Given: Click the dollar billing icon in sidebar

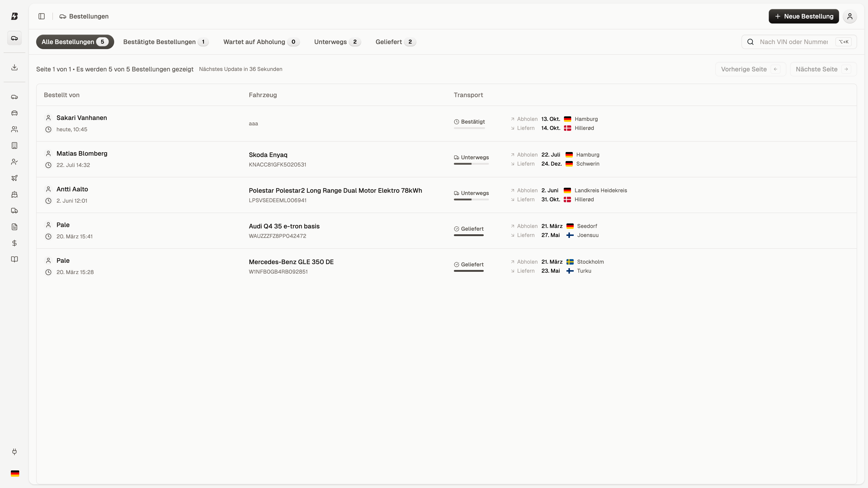Looking at the screenshot, I should 14,243.
